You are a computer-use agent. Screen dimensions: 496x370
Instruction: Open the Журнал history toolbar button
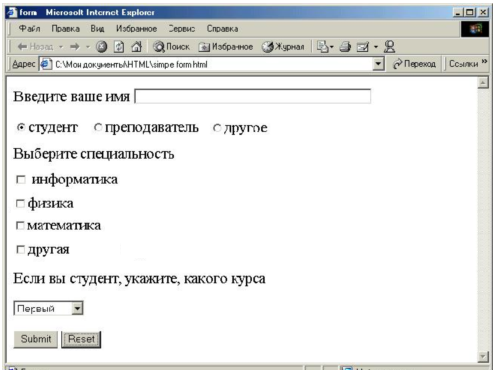pos(283,47)
